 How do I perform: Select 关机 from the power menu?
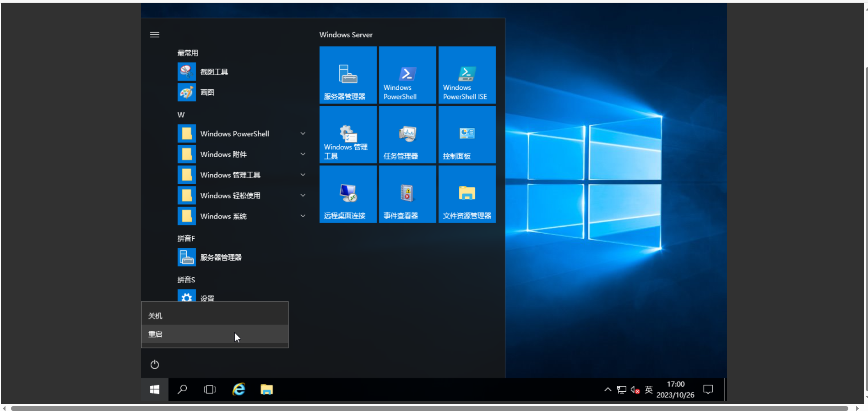point(215,316)
